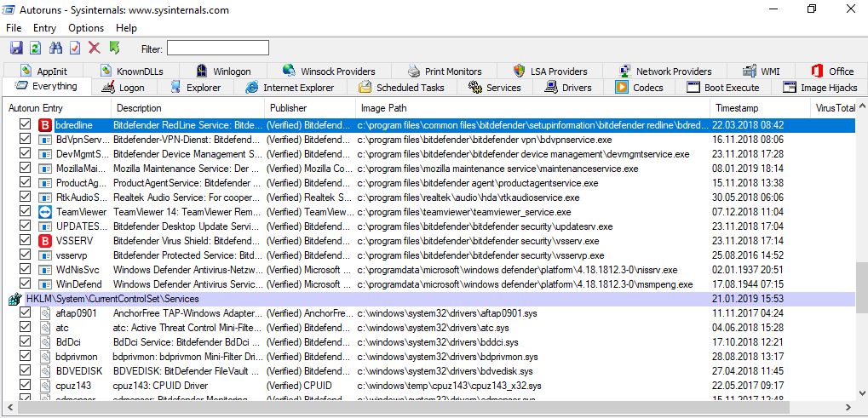Click the BDVEDISK driver icon

(45, 371)
